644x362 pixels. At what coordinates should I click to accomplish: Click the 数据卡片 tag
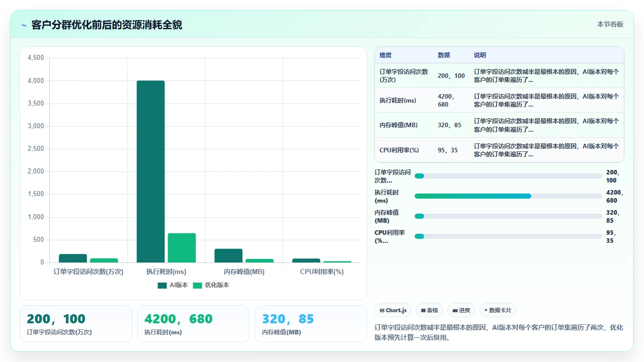coord(498,310)
